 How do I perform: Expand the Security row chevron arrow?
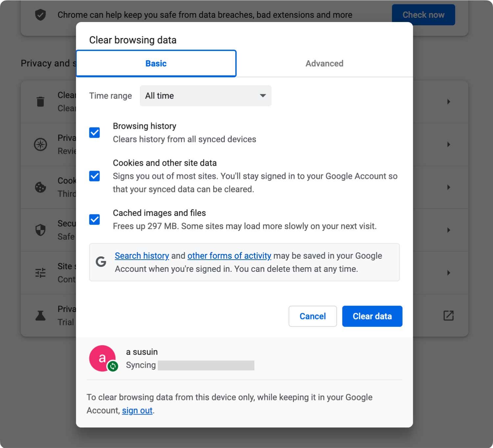point(448,230)
